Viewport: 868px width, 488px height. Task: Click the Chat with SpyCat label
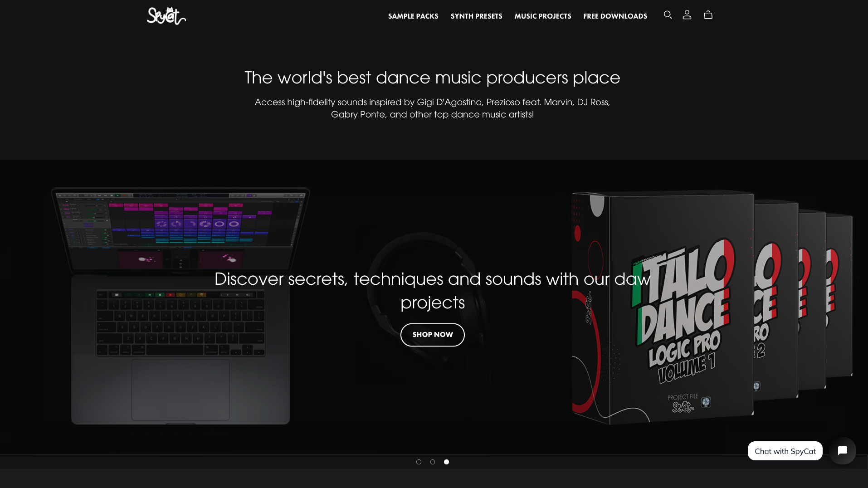click(785, 451)
